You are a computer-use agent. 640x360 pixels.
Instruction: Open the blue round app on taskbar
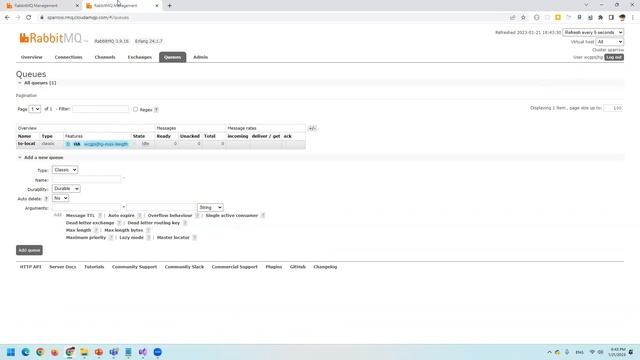click(158, 352)
